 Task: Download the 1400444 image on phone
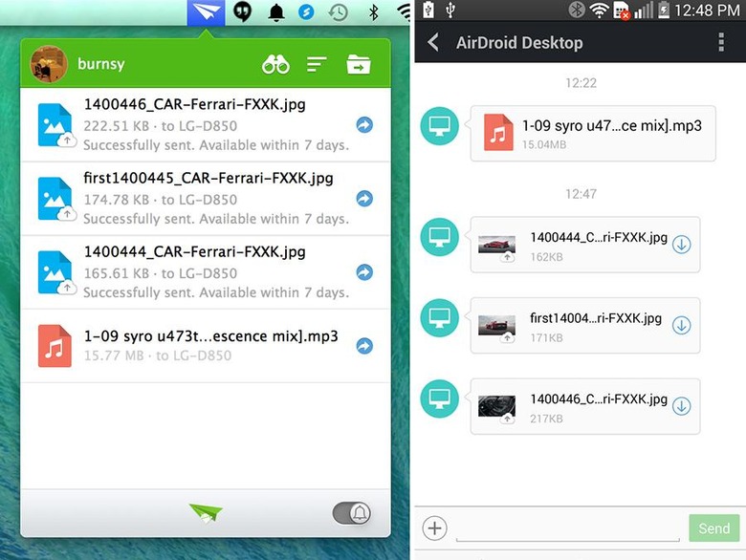click(x=681, y=245)
